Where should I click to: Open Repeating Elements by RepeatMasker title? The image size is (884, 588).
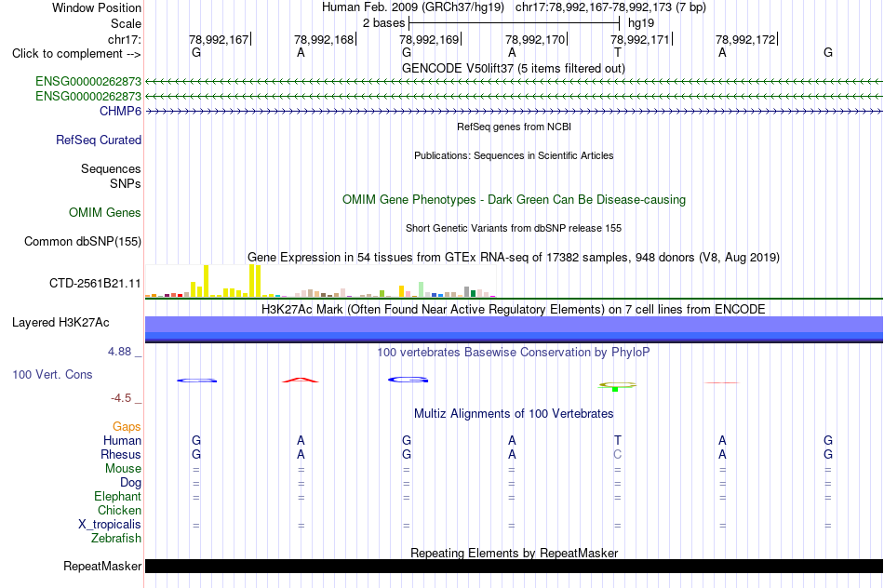pyautogui.click(x=514, y=553)
